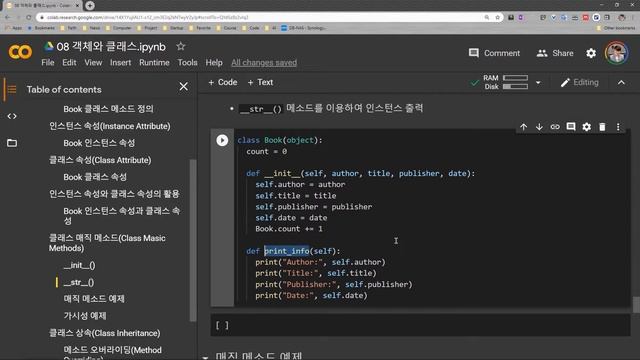The width and height of the screenshot is (640, 360).
Task: Delete the cell with the trash icon
Action: tap(602, 127)
